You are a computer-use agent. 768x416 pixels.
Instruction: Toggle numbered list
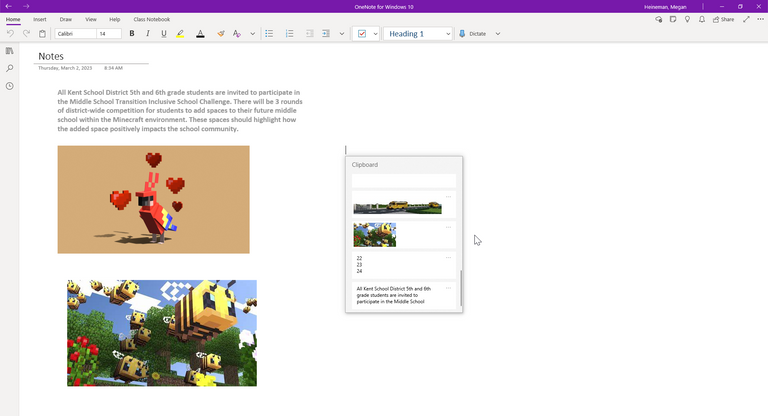[289, 33]
